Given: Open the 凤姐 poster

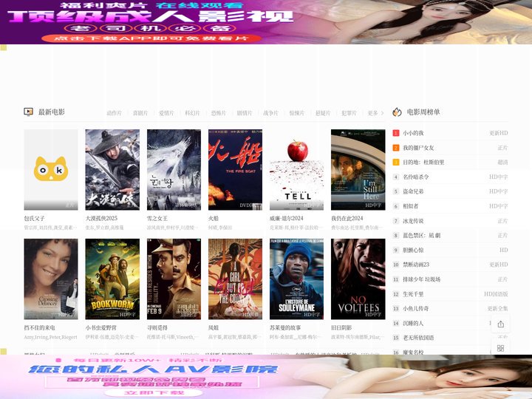Looking at the screenshot, I should coord(235,279).
